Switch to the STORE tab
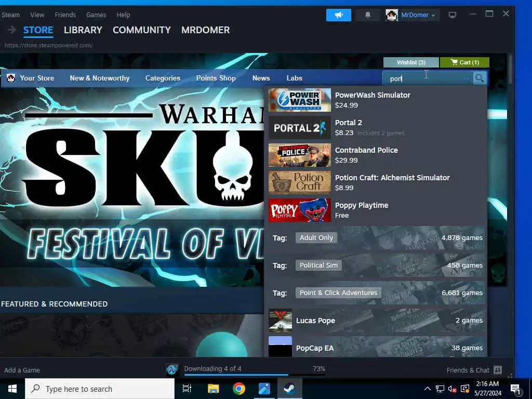This screenshot has height=399, width=532. [38, 30]
